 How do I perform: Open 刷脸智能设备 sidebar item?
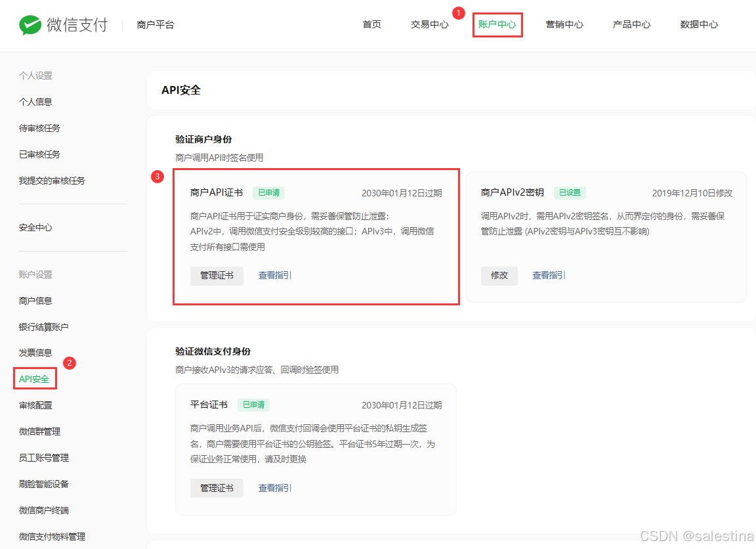[x=44, y=484]
